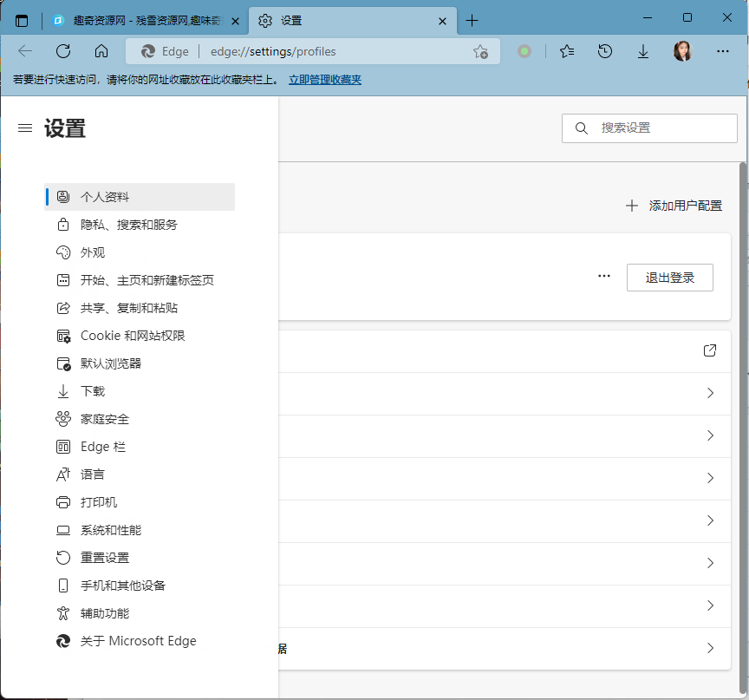Open 关于 Microsoft Edge page

(138, 641)
